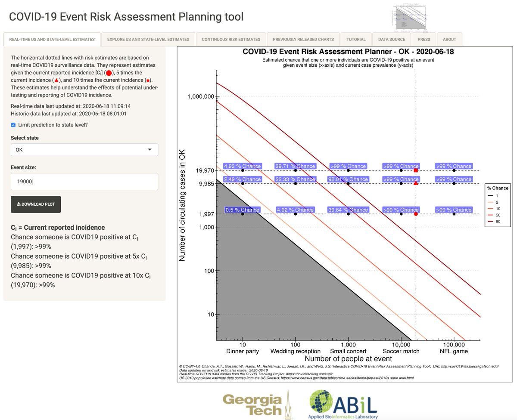Go to Previously Released Charts tab

(x=303, y=39)
